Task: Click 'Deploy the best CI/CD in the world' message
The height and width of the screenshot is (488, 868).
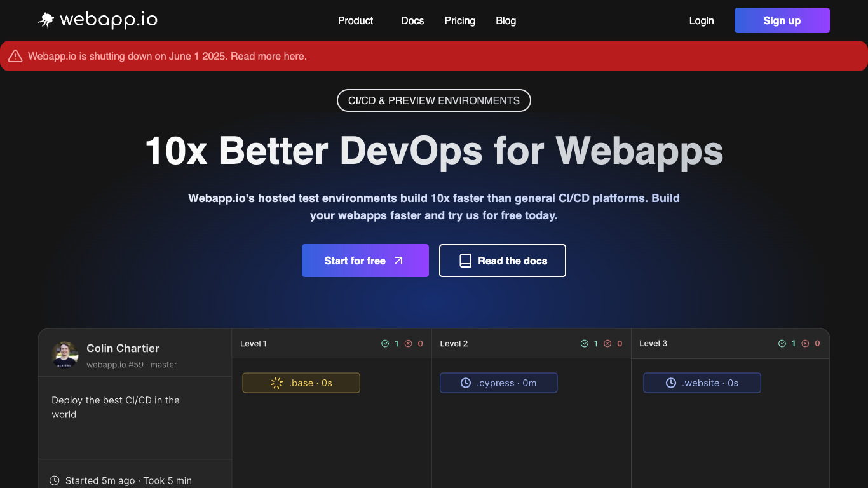Action: point(116,407)
